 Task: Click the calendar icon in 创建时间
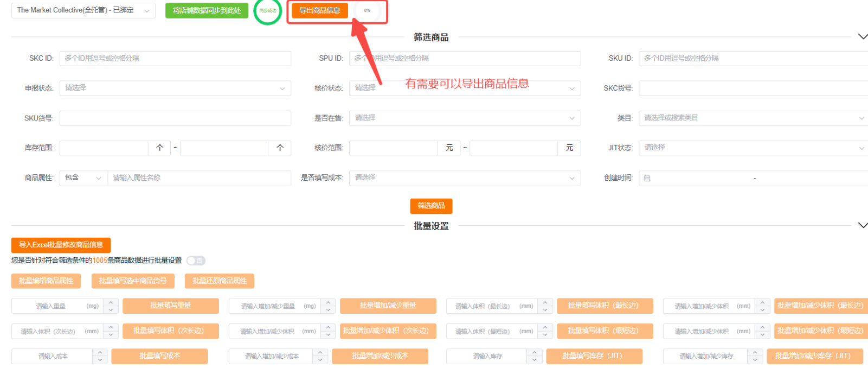(647, 178)
